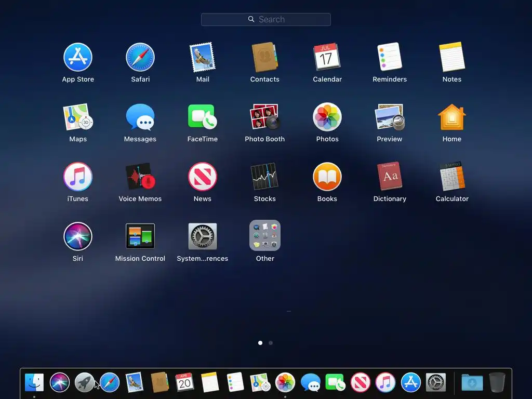The width and height of the screenshot is (532, 399).
Task: Select first Launchpad page dot
Action: (x=260, y=343)
